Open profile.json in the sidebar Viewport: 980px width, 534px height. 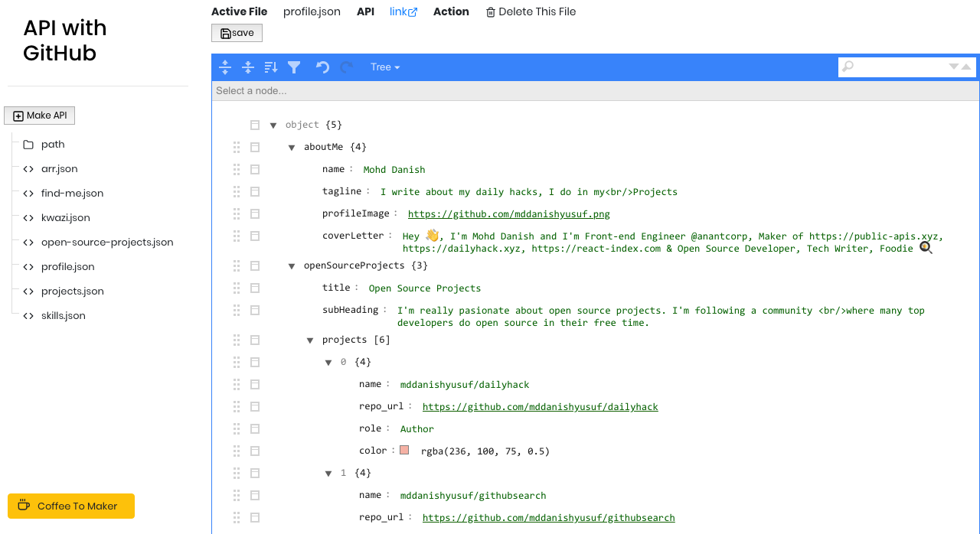(x=68, y=266)
